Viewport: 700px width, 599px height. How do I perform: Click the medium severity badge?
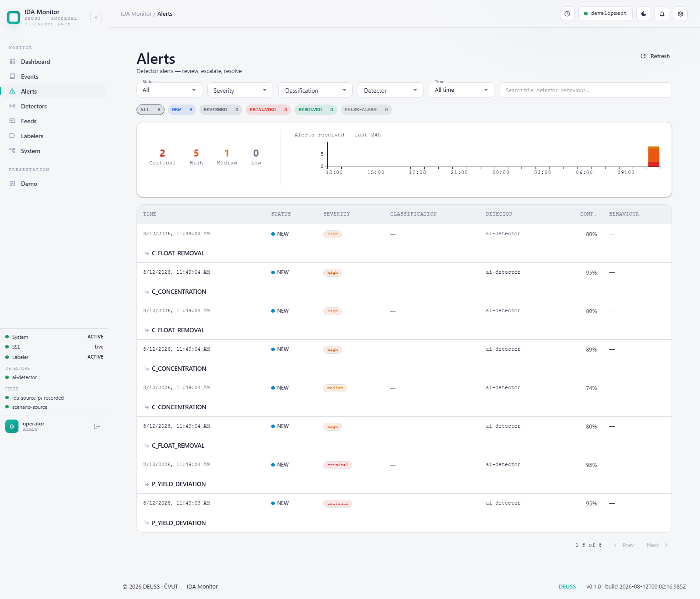[335, 388]
